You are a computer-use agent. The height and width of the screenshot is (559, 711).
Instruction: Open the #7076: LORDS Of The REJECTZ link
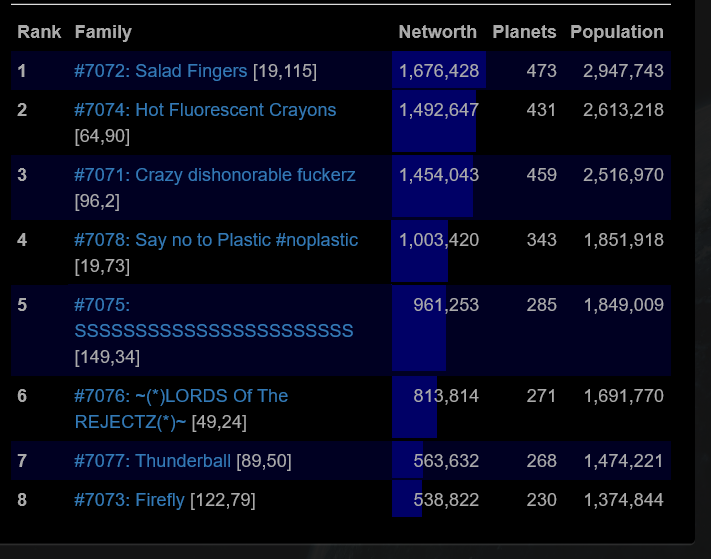(181, 396)
